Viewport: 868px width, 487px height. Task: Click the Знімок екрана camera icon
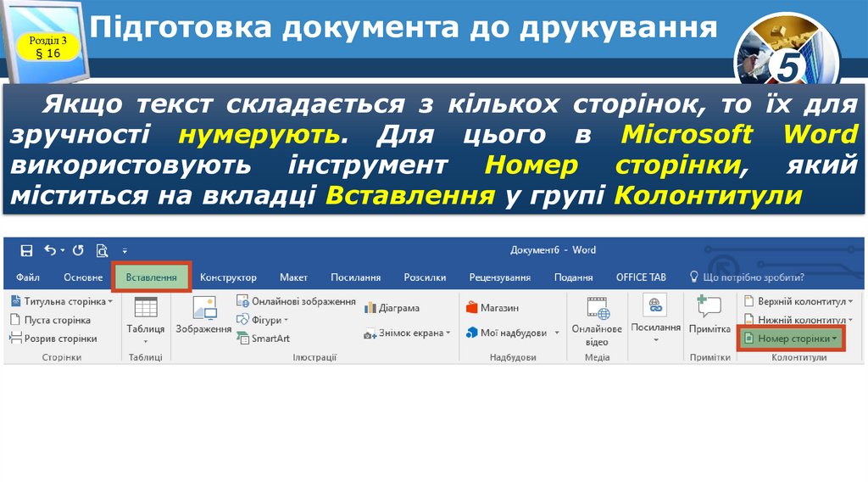(x=370, y=334)
